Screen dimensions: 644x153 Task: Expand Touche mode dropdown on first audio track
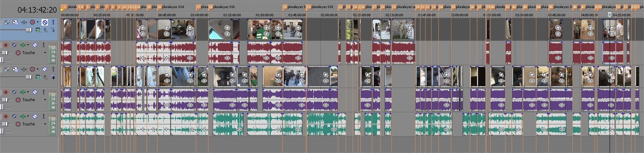pyautogui.click(x=45, y=53)
